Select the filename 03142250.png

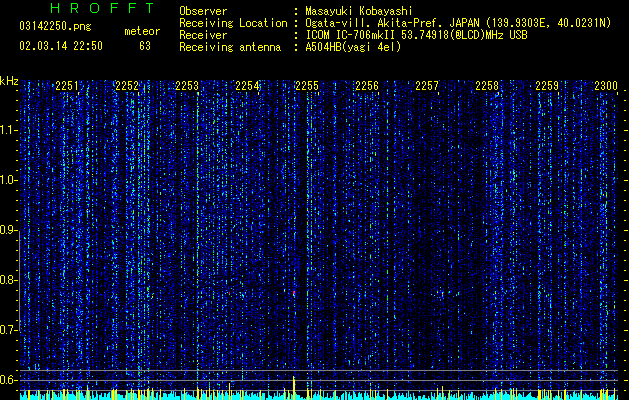tap(55, 26)
